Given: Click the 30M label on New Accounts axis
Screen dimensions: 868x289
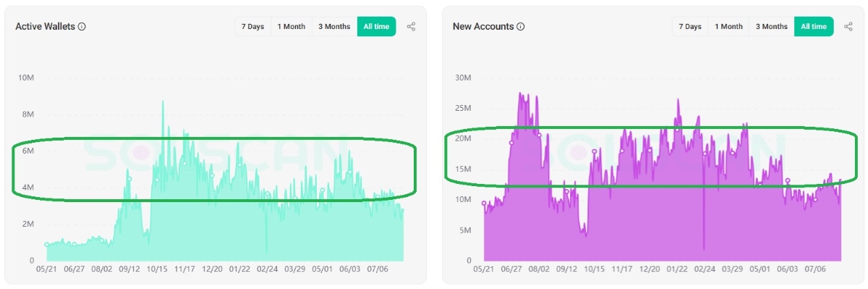Looking at the screenshot, I should point(463,78).
